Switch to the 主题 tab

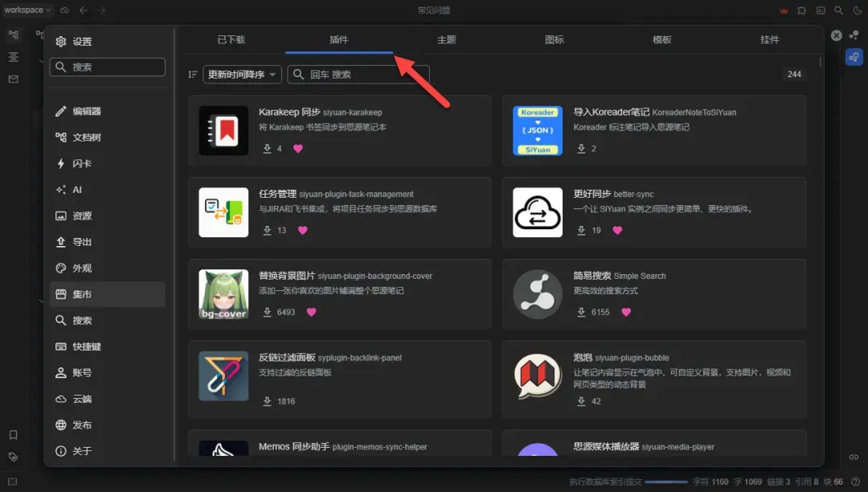click(x=447, y=40)
